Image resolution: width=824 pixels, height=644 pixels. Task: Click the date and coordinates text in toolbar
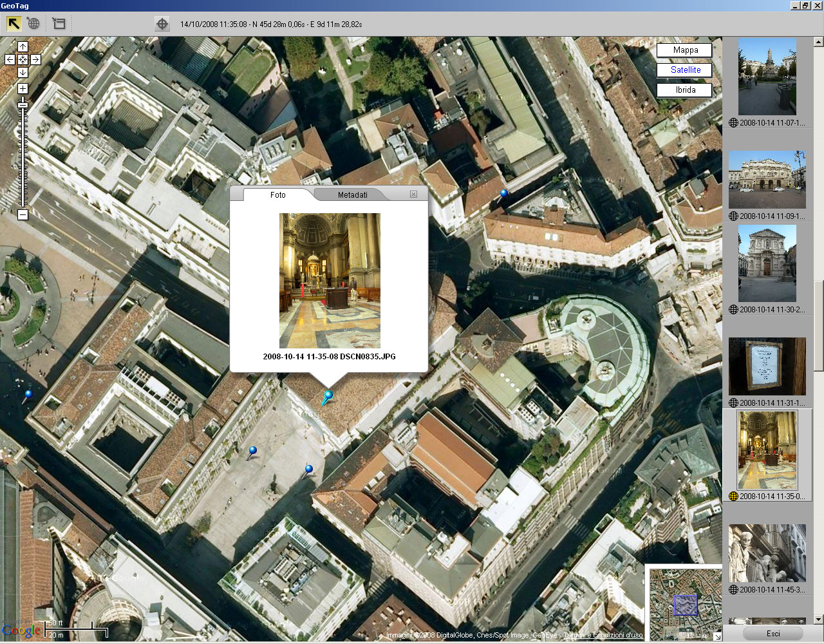(271, 24)
